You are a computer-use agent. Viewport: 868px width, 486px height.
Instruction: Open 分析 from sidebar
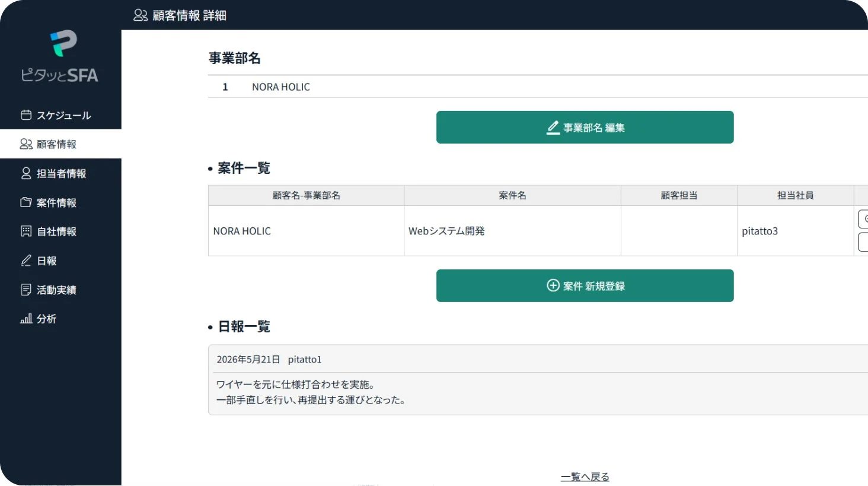(x=60, y=319)
